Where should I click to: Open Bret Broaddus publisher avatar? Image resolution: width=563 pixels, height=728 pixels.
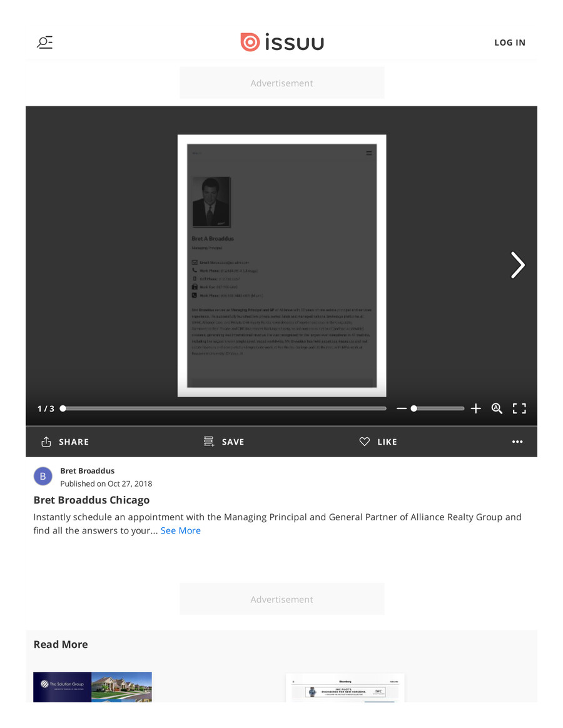43,477
